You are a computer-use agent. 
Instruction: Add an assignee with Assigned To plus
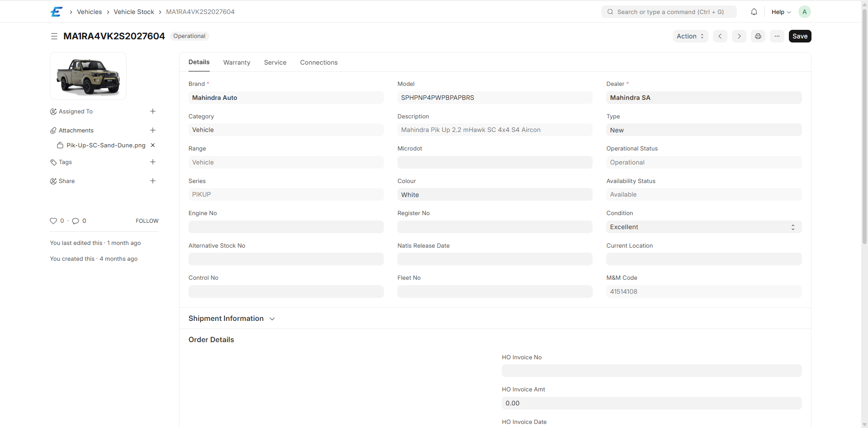(153, 111)
